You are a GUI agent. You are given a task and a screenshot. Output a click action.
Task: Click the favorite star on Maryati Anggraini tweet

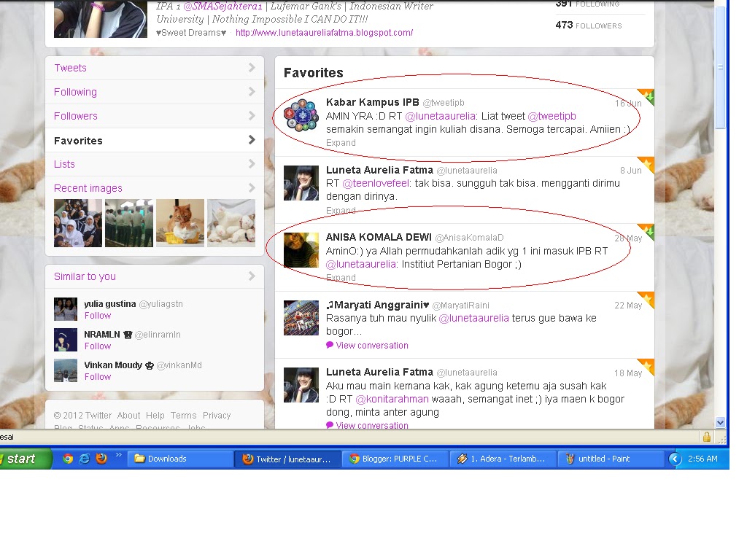[x=646, y=300]
